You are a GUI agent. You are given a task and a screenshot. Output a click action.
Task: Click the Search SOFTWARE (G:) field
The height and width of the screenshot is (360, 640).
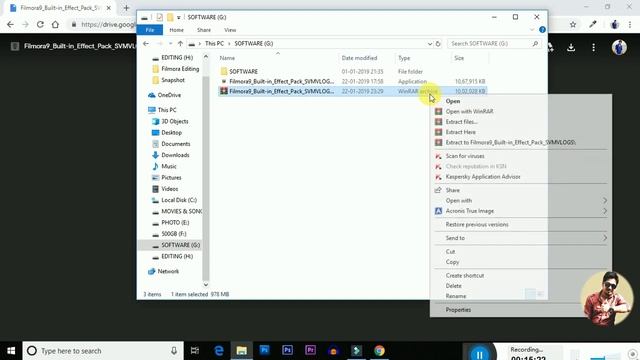click(494, 43)
